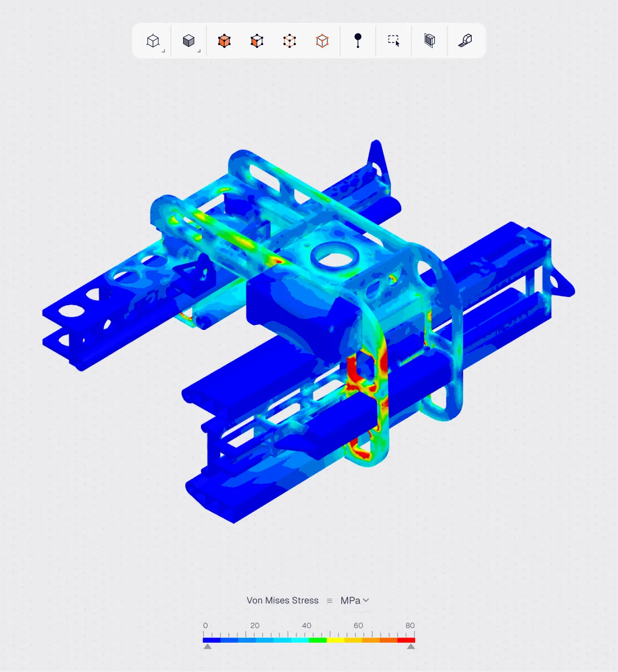Grab the minimum legend handle at 0
618x672 pixels.
tap(208, 646)
